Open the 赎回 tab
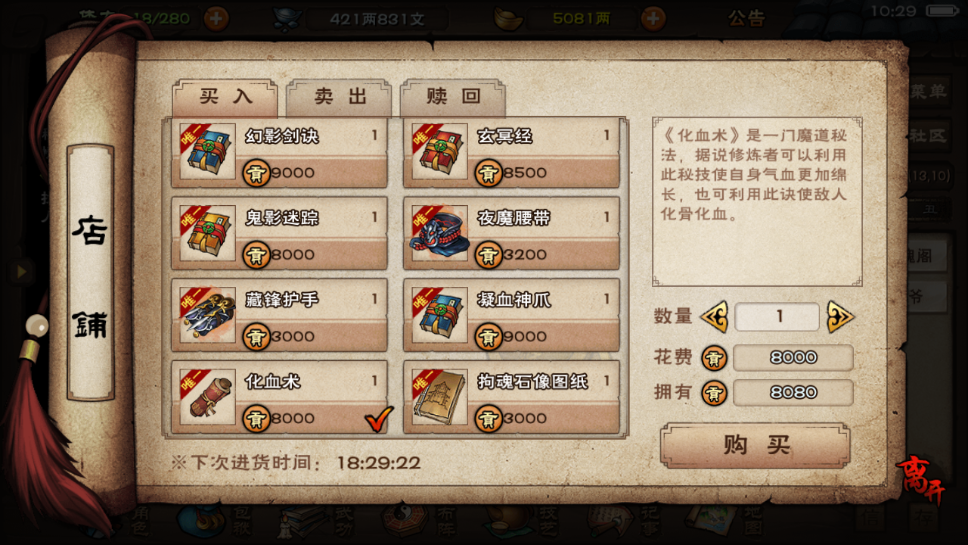Viewport: 968px width, 545px height. click(453, 97)
